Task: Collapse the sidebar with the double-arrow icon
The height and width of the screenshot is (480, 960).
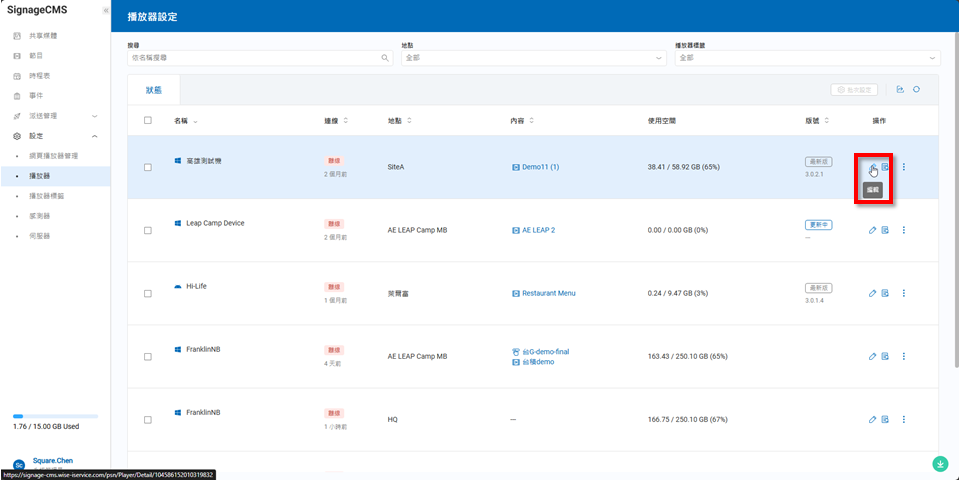Action: pyautogui.click(x=105, y=10)
